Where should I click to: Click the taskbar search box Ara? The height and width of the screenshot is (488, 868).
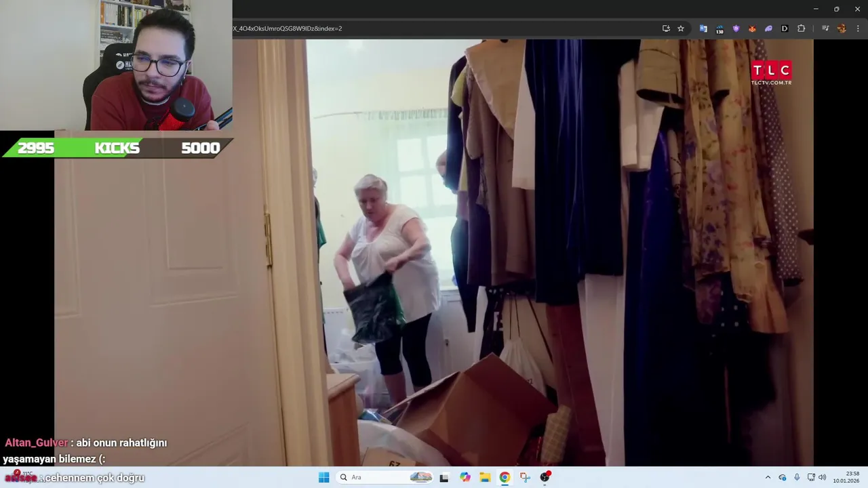click(x=385, y=477)
